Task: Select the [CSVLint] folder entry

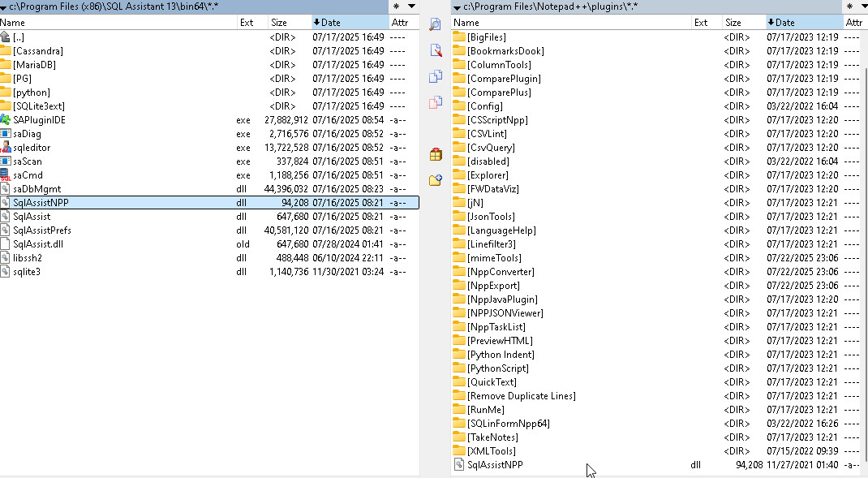Action: (656, 133)
